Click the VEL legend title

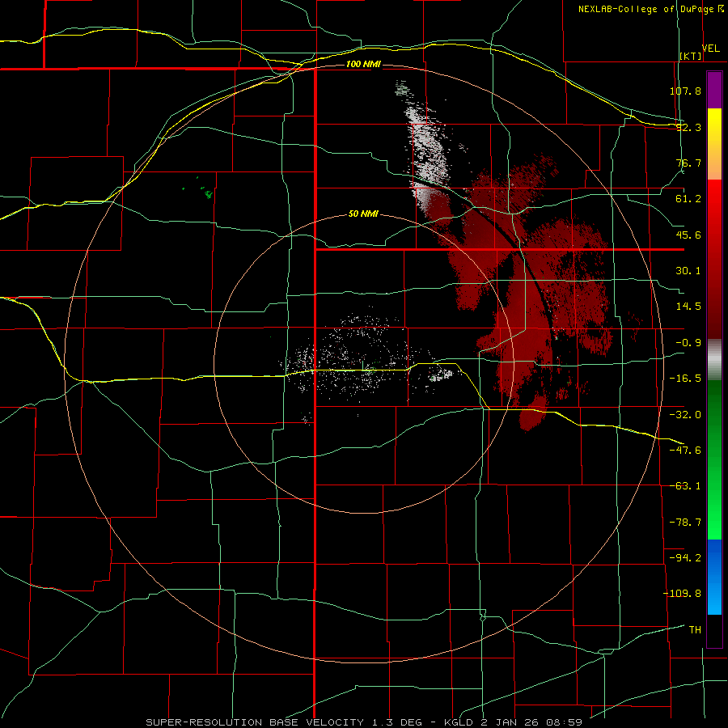coord(711,49)
